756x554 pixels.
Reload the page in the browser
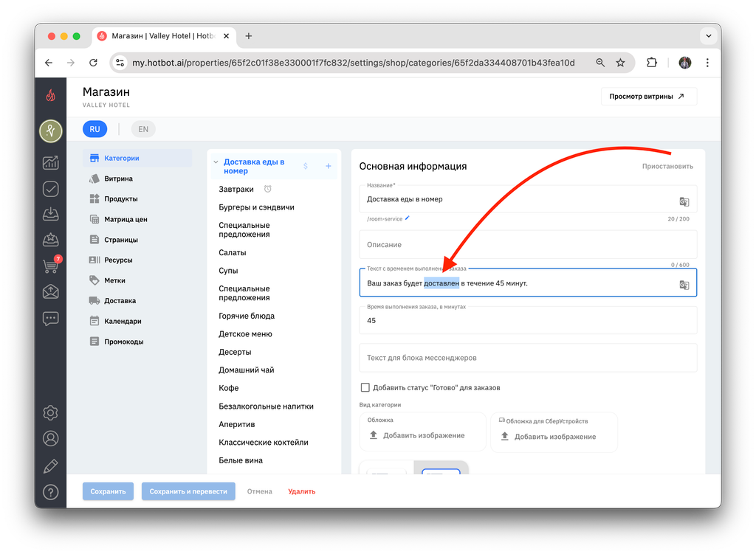point(93,63)
